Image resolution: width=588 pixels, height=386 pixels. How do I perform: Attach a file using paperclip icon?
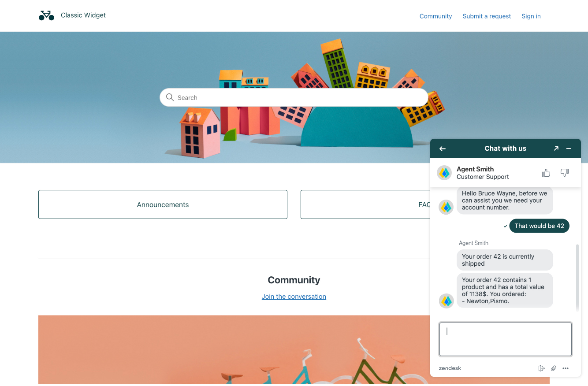click(x=554, y=368)
